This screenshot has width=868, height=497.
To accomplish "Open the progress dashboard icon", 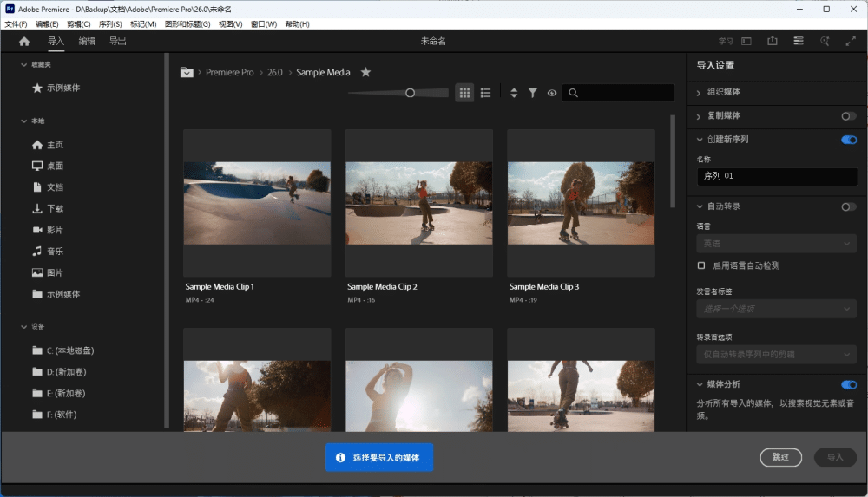I will (x=799, y=41).
